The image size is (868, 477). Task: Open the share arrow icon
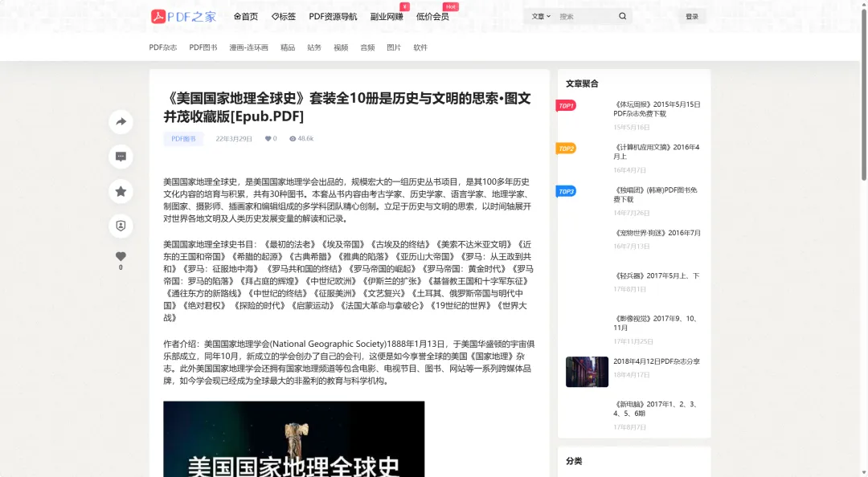121,122
